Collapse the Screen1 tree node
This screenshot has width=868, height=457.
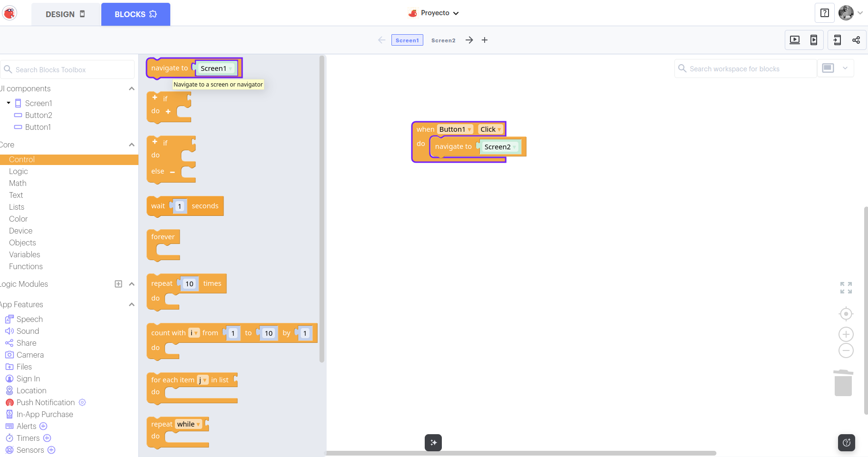coord(9,103)
